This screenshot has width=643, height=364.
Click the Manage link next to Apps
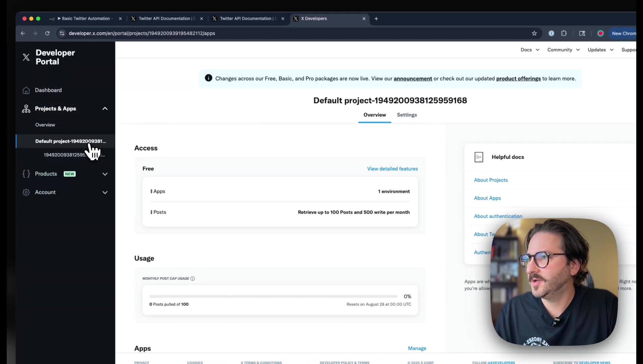click(417, 348)
